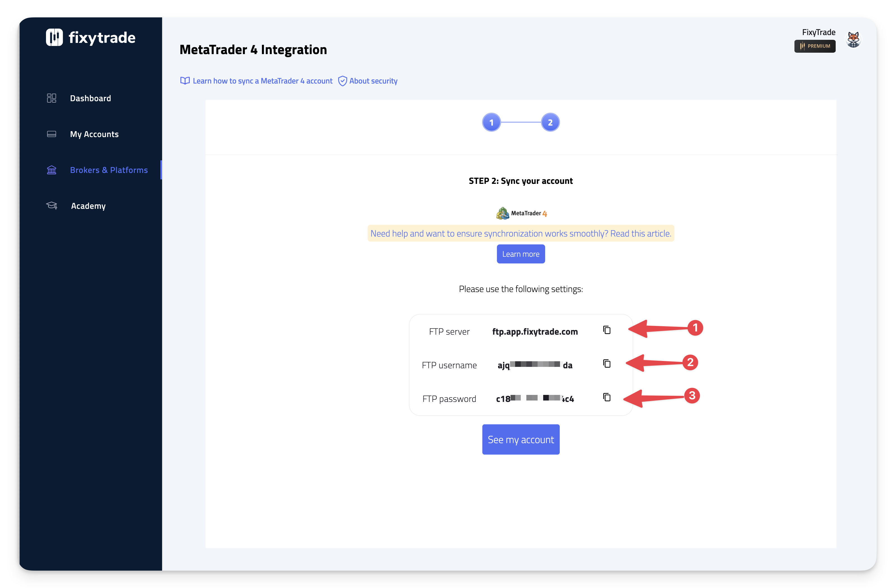This screenshot has height=588, width=894.
Task: Copy the FTP server address
Action: point(607,330)
